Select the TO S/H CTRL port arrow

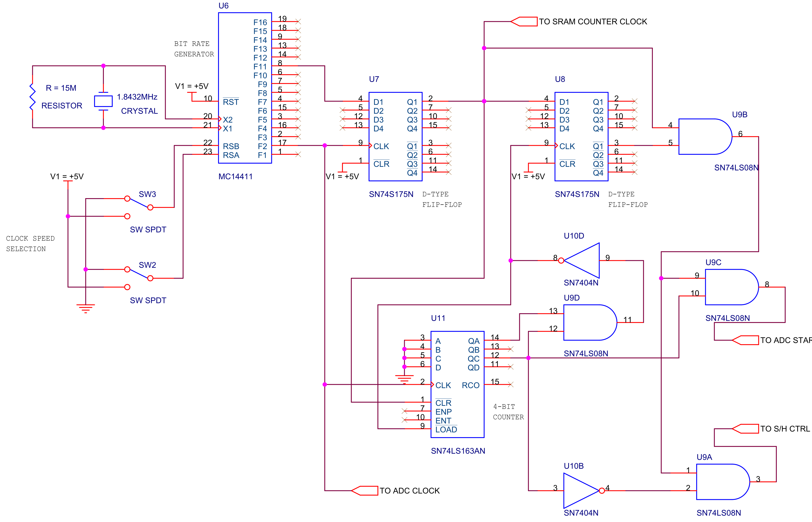(x=745, y=428)
